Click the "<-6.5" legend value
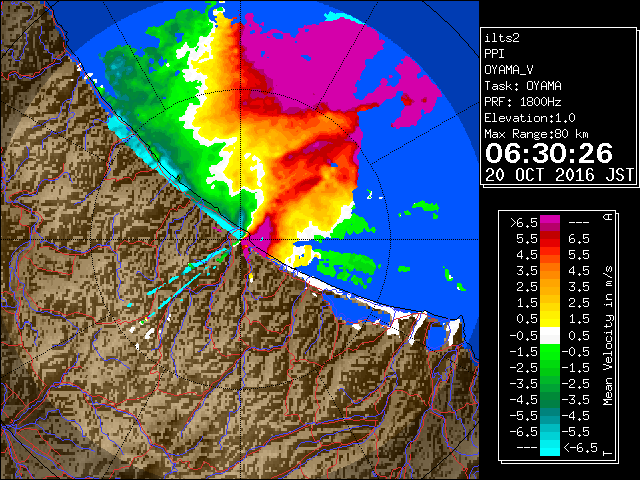This screenshot has height=480, width=640. (x=580, y=447)
